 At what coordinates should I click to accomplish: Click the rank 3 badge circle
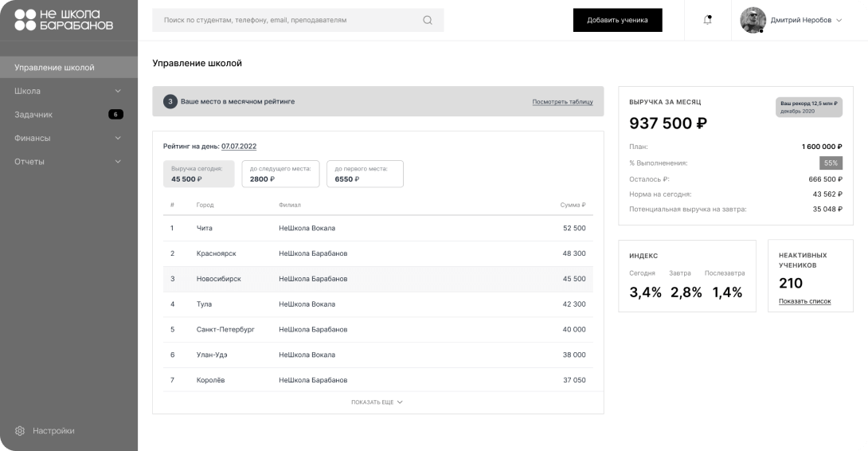pyautogui.click(x=170, y=101)
